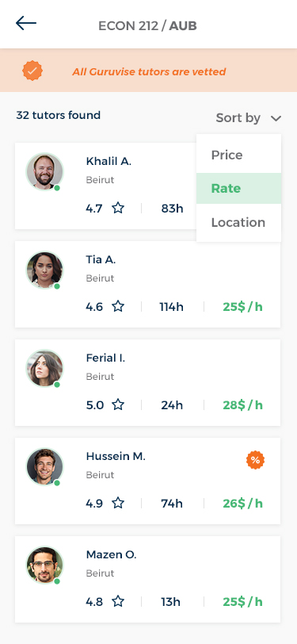
Task: Collapse the Sort by chevron
Action: (276, 119)
